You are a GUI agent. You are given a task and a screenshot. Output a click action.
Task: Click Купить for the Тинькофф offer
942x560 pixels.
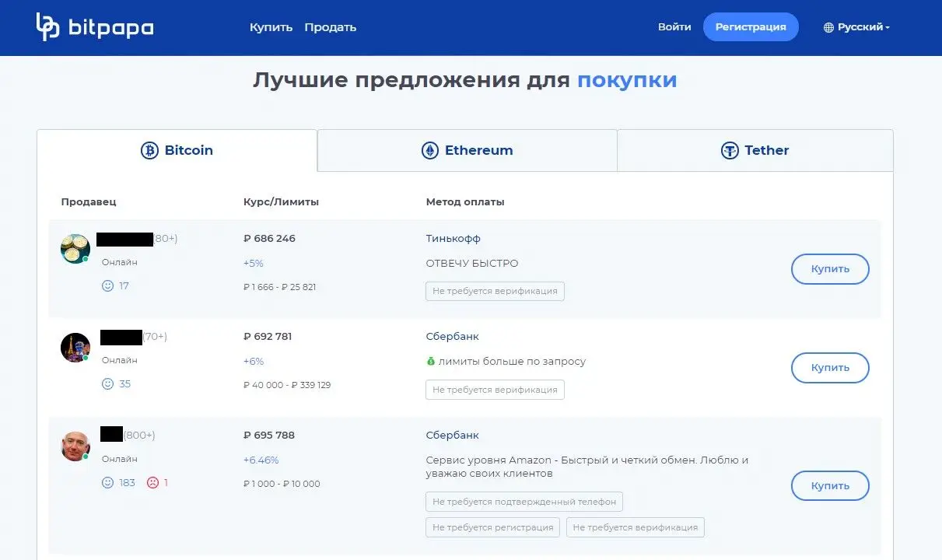[830, 269]
